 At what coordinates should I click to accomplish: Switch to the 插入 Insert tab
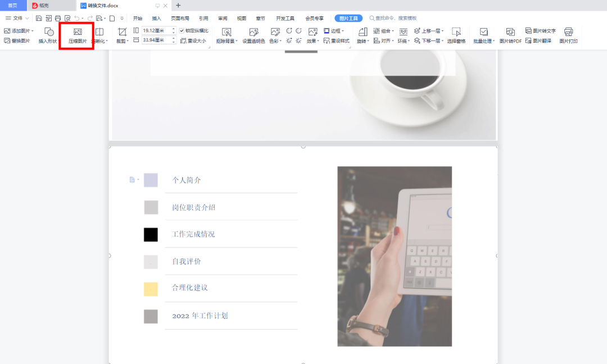pos(156,18)
